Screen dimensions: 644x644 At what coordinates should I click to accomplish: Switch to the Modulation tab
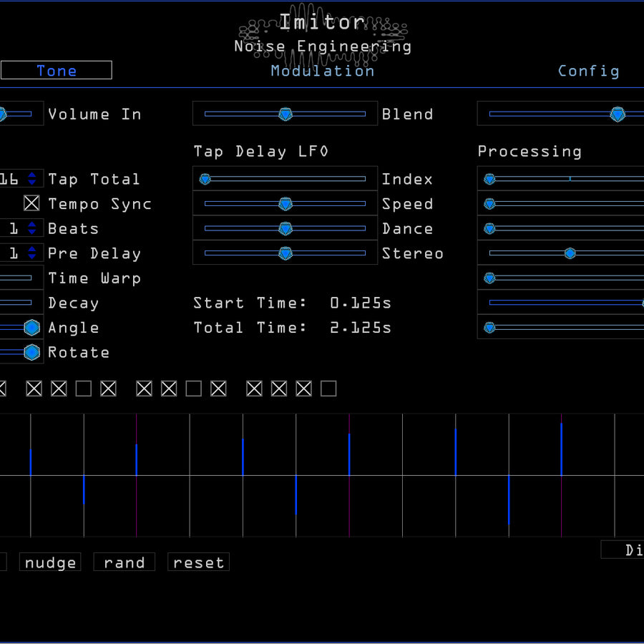coord(323,71)
